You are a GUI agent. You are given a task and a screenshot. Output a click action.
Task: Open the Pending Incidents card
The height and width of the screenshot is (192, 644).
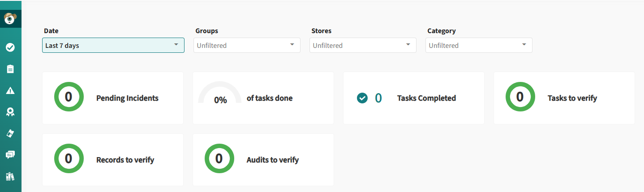(113, 98)
